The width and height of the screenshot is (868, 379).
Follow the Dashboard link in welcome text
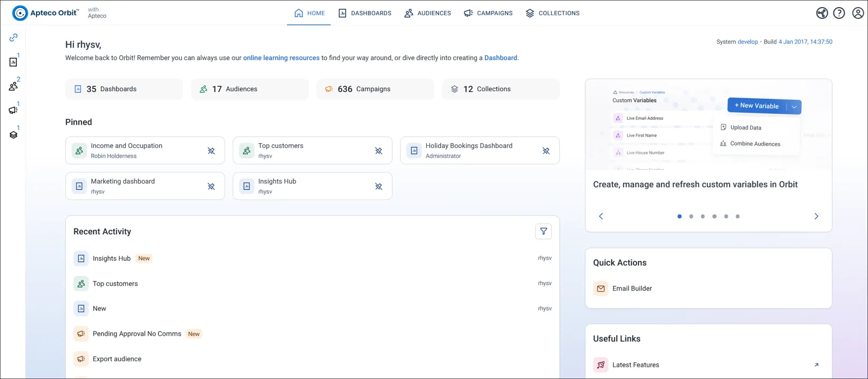pyautogui.click(x=501, y=58)
